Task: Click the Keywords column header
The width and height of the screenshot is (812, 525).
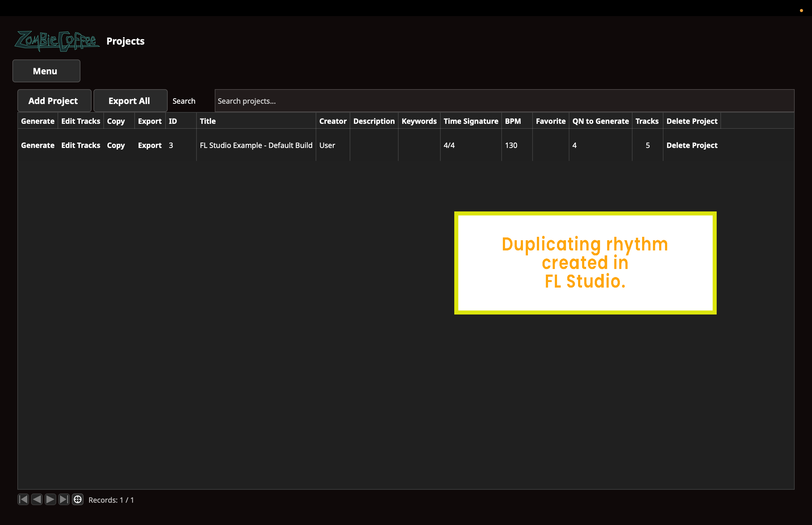Action: pos(419,121)
